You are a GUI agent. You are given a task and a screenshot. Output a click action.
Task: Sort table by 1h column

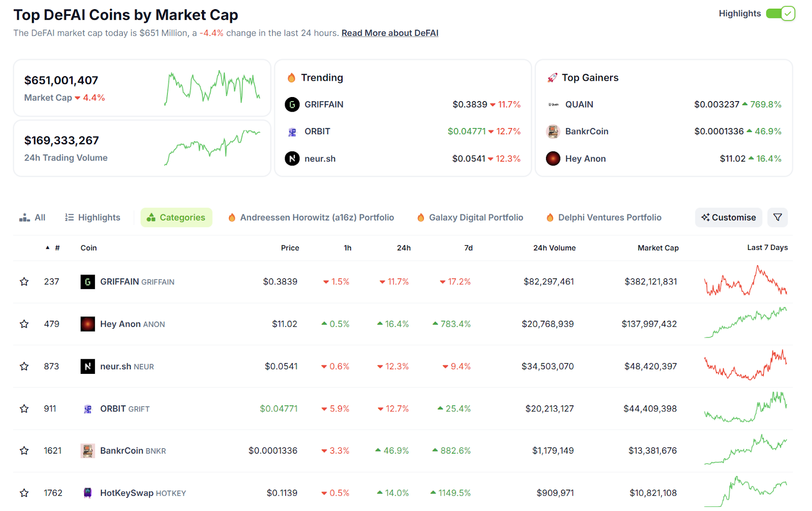point(348,248)
